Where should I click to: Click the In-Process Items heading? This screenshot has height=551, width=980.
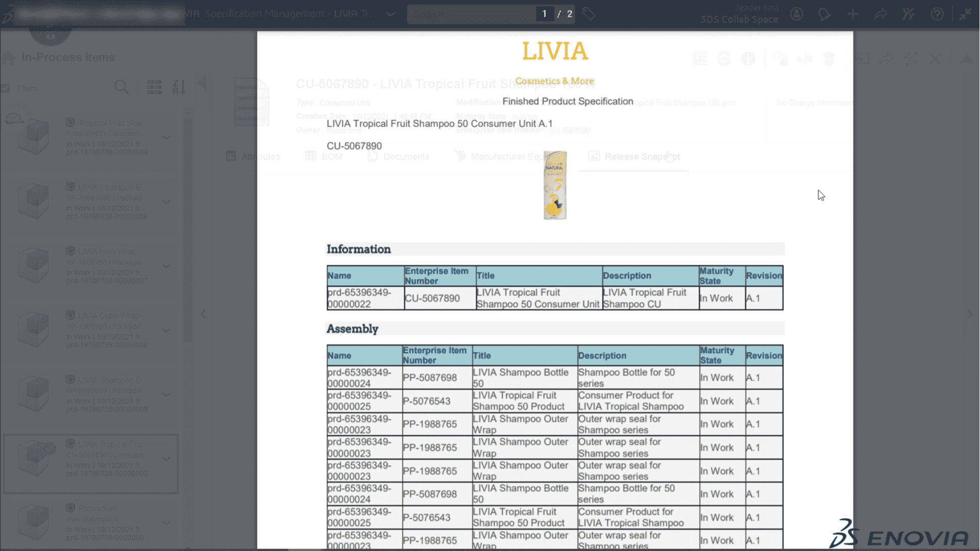(x=68, y=58)
